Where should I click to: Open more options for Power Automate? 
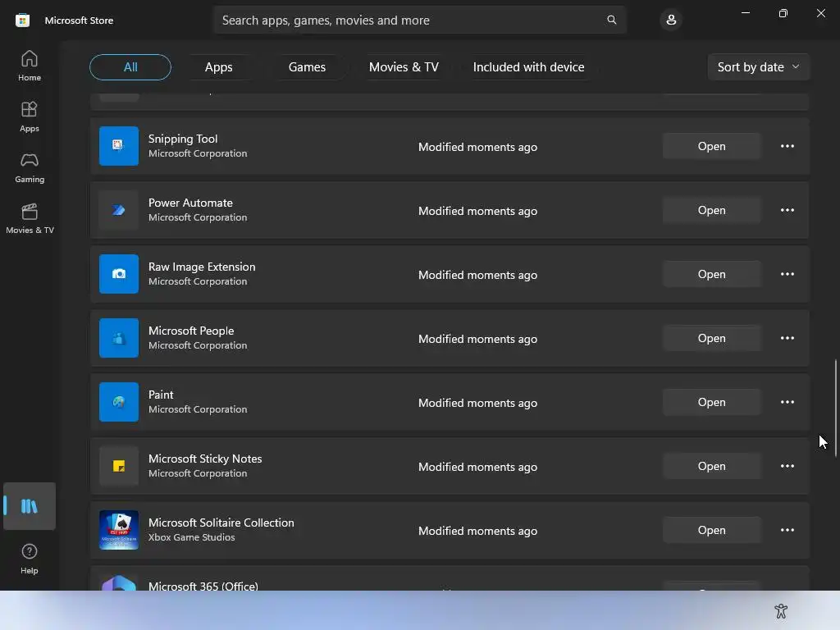click(x=787, y=210)
